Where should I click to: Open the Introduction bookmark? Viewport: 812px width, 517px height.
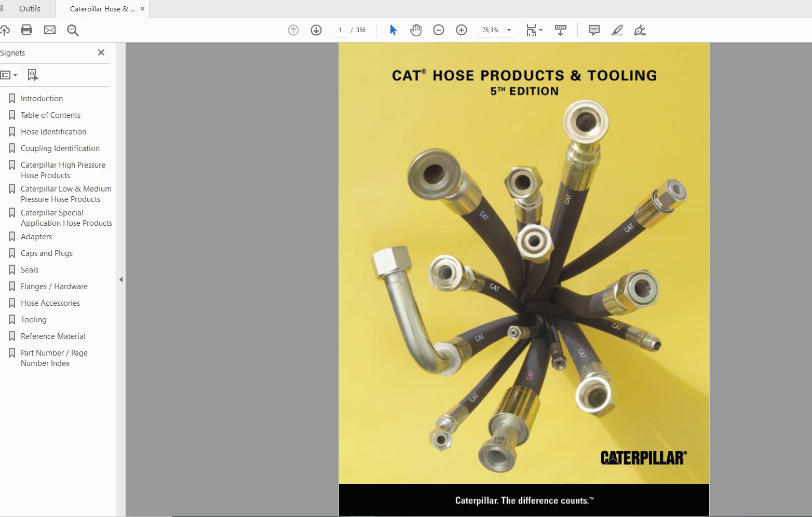42,99
